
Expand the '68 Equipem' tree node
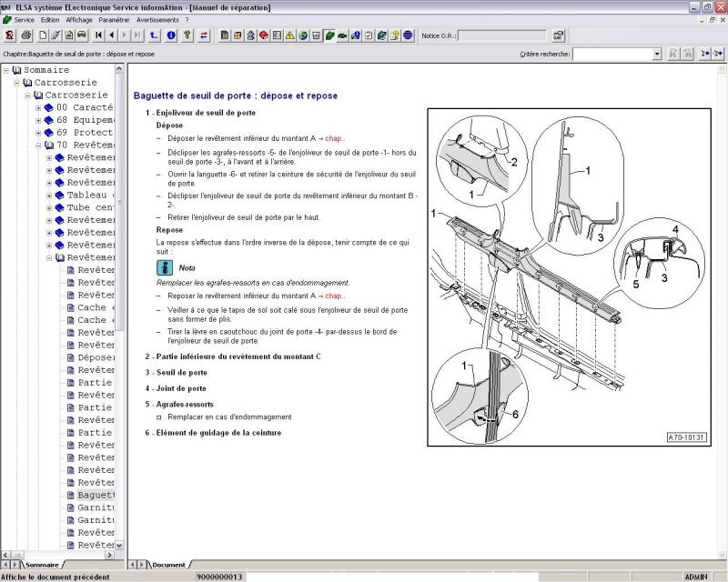(38, 120)
